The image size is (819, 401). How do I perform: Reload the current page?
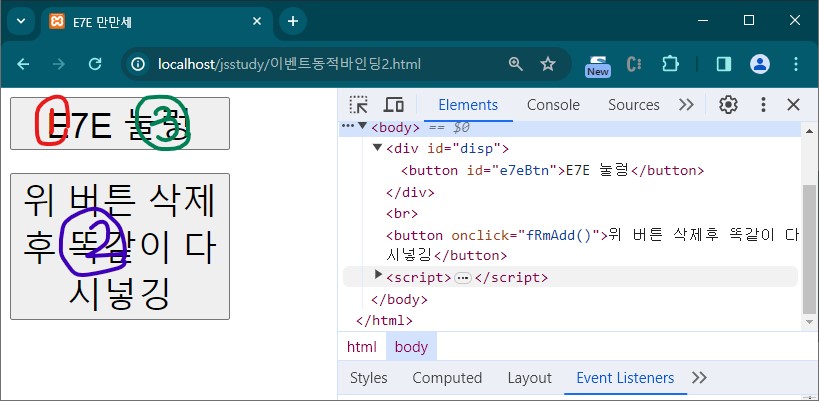pyautogui.click(x=95, y=64)
